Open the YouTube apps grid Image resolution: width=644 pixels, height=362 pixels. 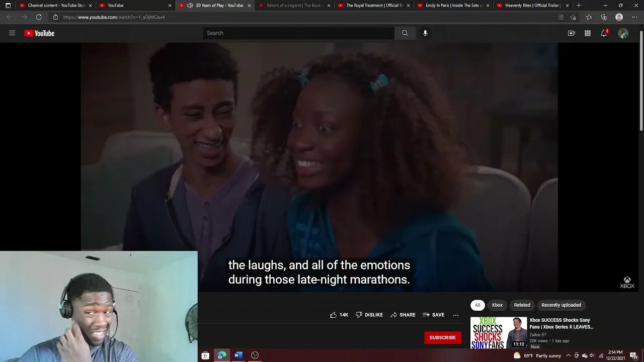coord(588,33)
